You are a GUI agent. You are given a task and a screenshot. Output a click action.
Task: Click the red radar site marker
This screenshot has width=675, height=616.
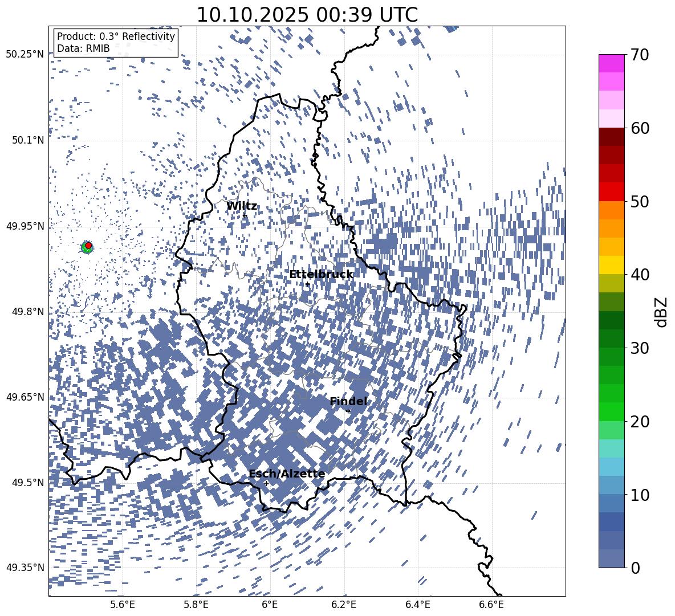click(88, 246)
